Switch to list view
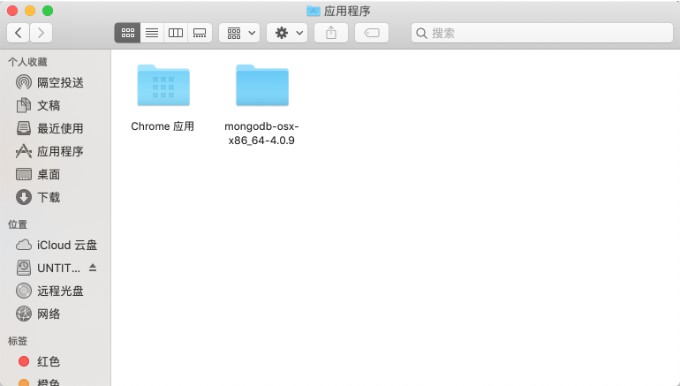This screenshot has width=681, height=386. pos(152,33)
